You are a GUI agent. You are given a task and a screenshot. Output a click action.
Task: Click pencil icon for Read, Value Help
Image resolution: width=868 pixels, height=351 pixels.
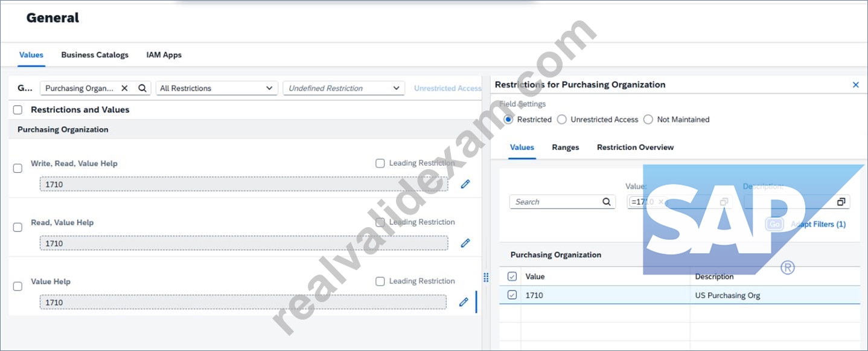click(x=465, y=243)
